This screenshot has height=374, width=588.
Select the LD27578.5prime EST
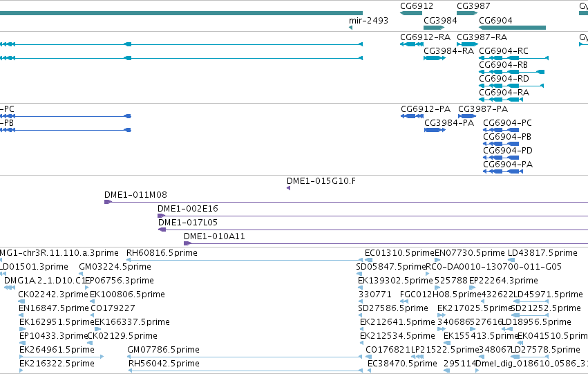(546, 350)
